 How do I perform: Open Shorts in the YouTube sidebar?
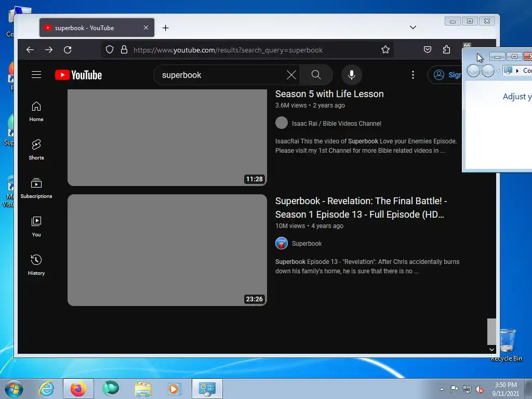tap(36, 150)
